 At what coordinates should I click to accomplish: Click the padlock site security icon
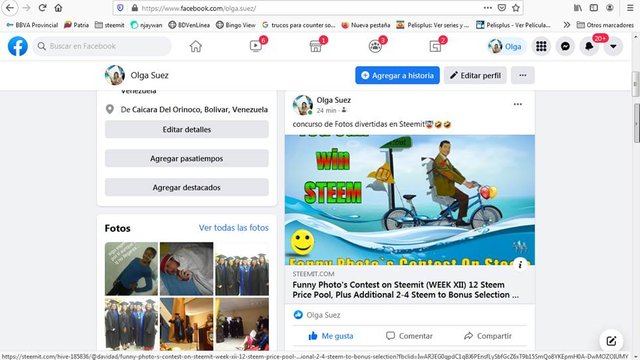pyautogui.click(x=135, y=8)
